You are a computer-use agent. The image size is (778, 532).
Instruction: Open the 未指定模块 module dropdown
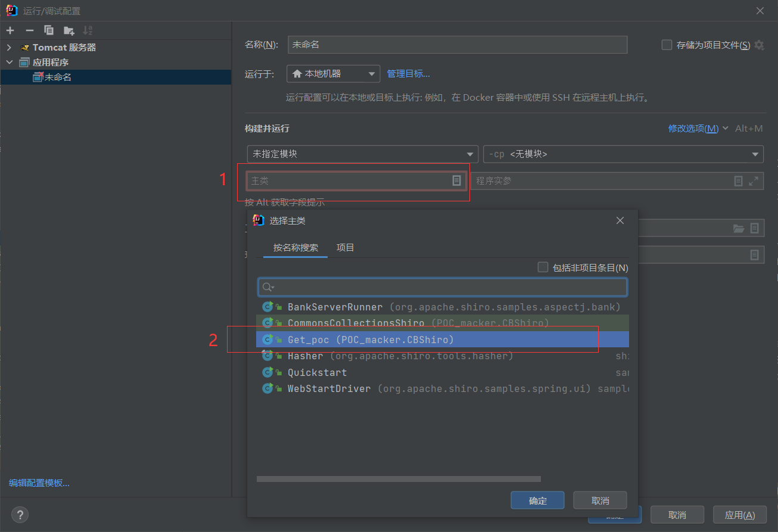pos(363,154)
